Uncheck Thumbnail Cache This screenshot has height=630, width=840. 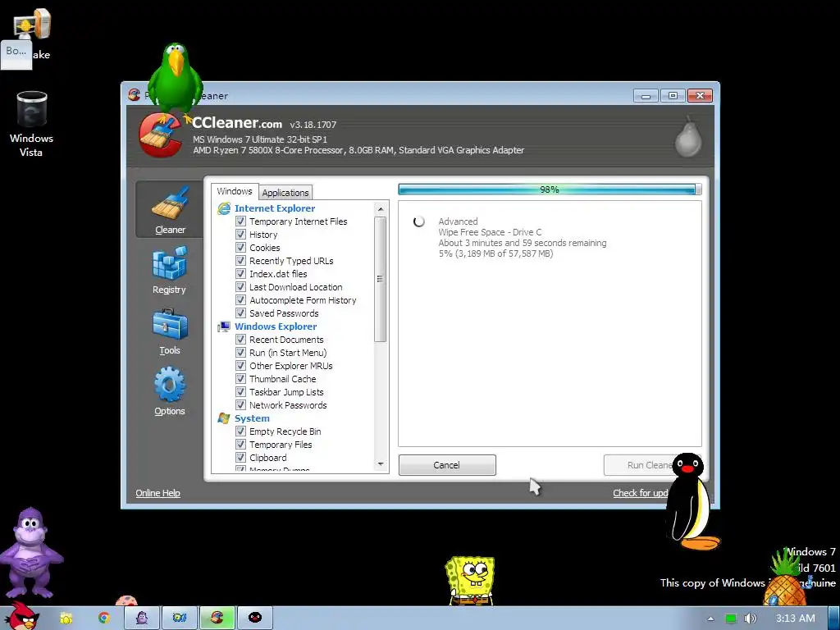(x=240, y=379)
